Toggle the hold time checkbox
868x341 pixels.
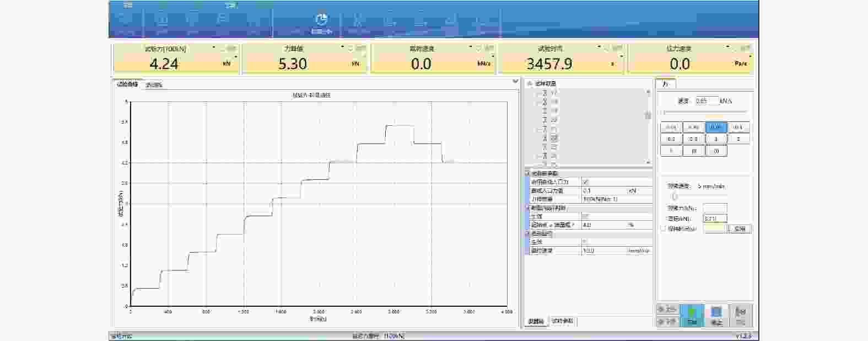[x=664, y=228]
